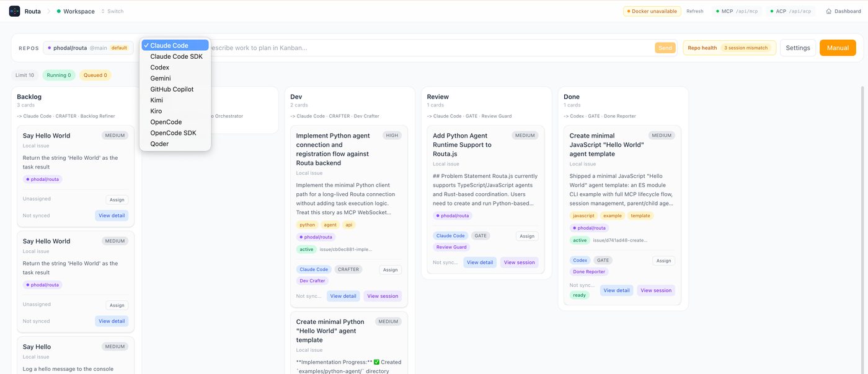Viewport: 868px width, 374px height.
Task: Click the api tag on Dev card
Action: (x=349, y=225)
